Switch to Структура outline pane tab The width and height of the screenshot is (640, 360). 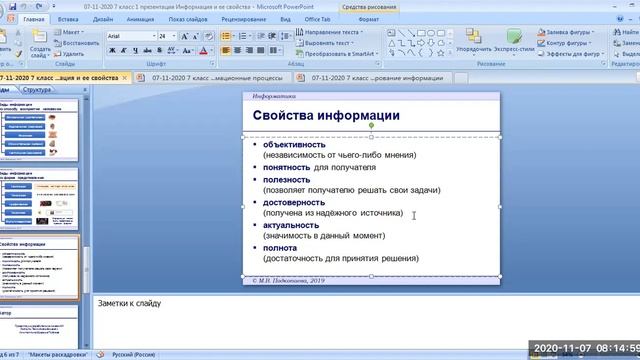click(x=37, y=90)
